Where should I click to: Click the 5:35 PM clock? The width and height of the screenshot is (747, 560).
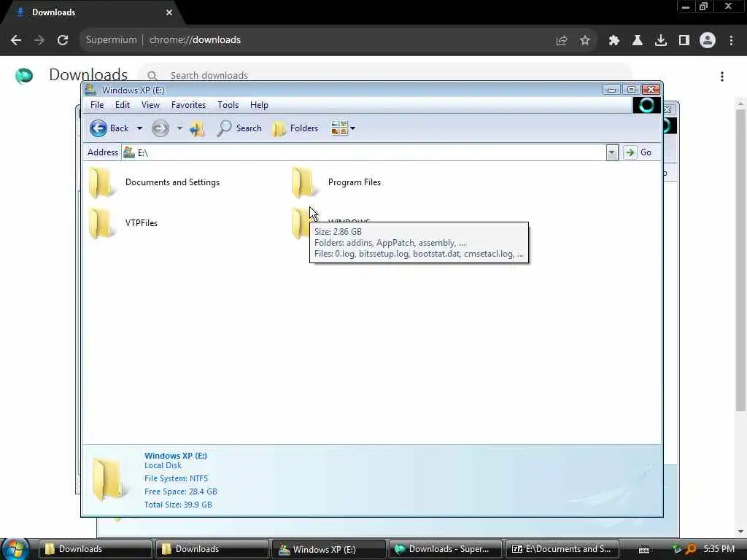tap(719, 549)
